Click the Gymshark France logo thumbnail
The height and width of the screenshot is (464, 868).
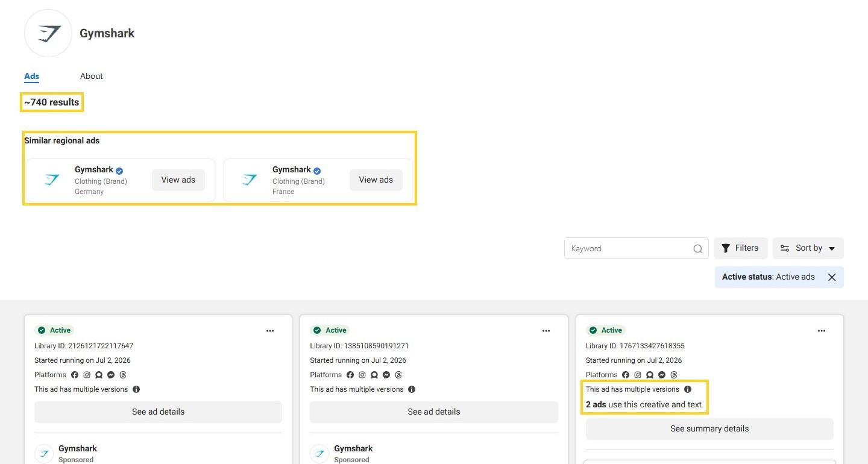click(x=249, y=180)
